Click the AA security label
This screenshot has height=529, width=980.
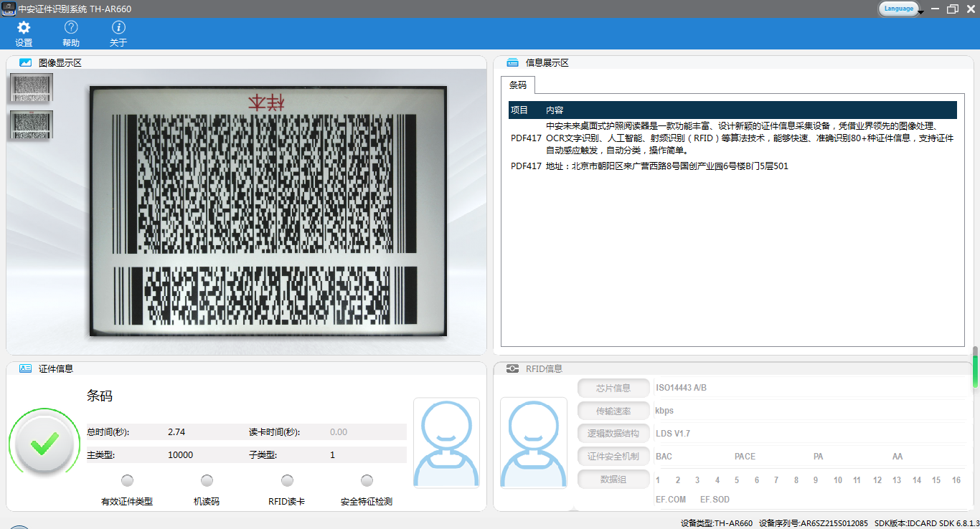[x=897, y=457]
